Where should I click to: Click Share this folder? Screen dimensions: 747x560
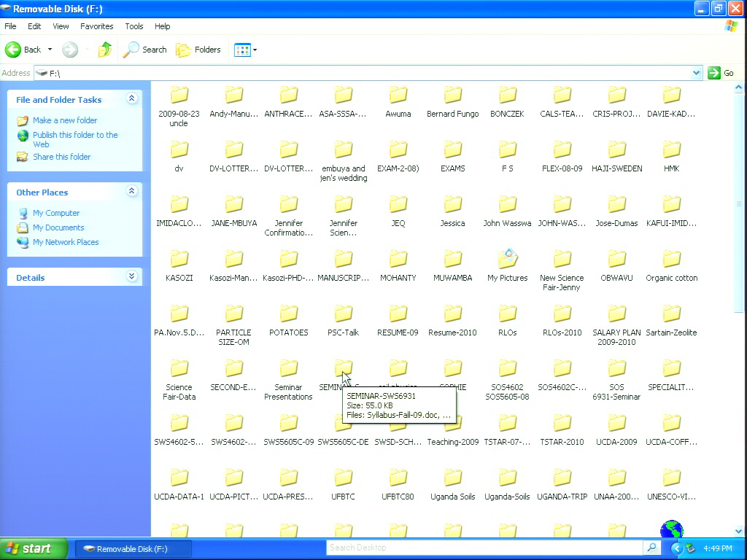coord(61,157)
